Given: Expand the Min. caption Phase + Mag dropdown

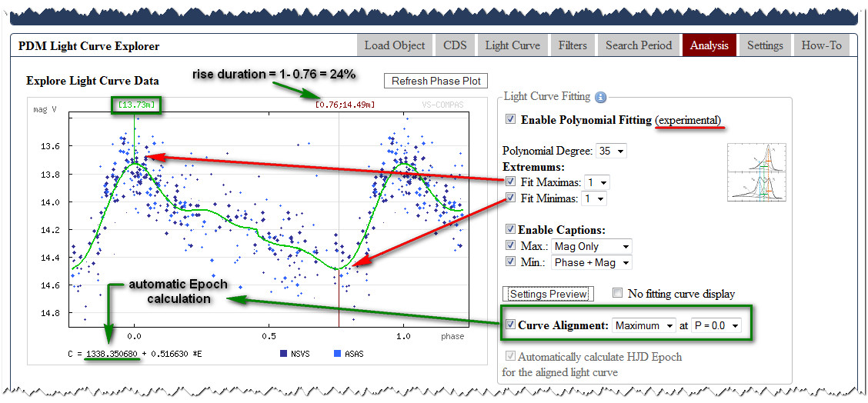Looking at the screenshot, I should pos(591,263).
